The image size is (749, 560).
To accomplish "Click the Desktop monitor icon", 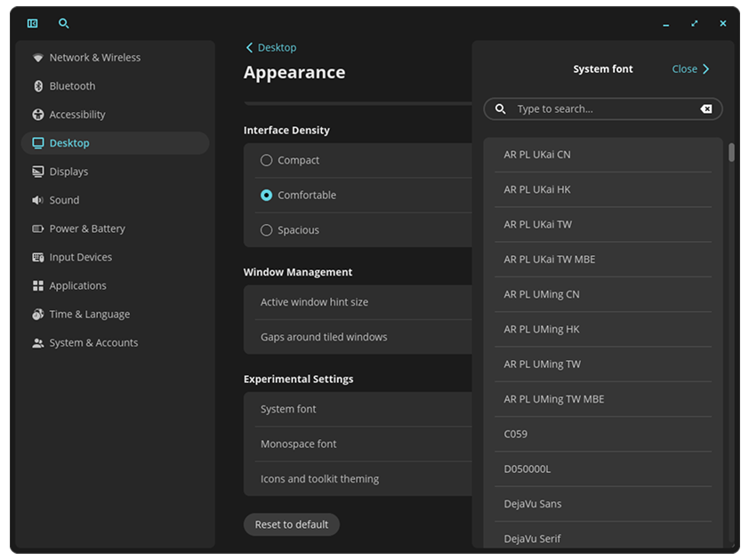I will 38,143.
